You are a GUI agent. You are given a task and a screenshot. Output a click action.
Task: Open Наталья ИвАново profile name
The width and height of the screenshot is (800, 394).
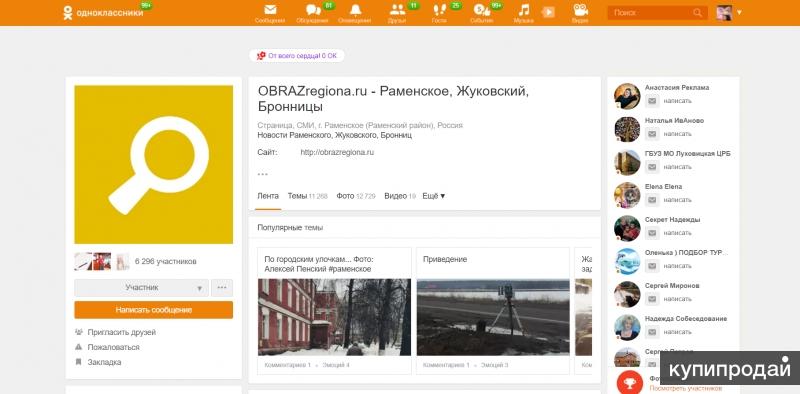coord(674,120)
